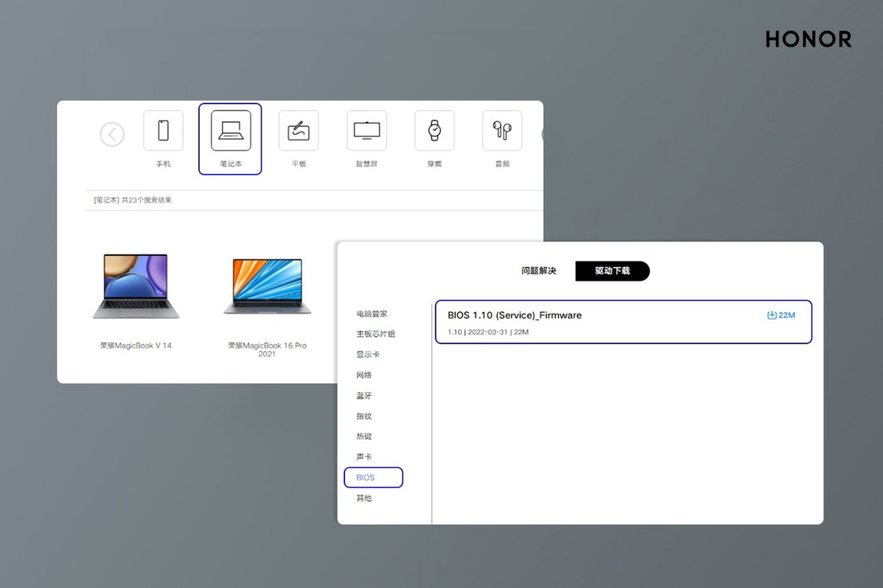This screenshot has height=588, width=883.
Task: Select the 笔记本 laptop category icon
Action: pos(230,130)
